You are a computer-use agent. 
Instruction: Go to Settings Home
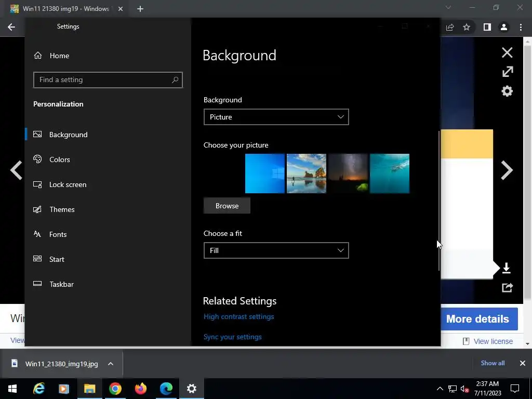point(59,56)
